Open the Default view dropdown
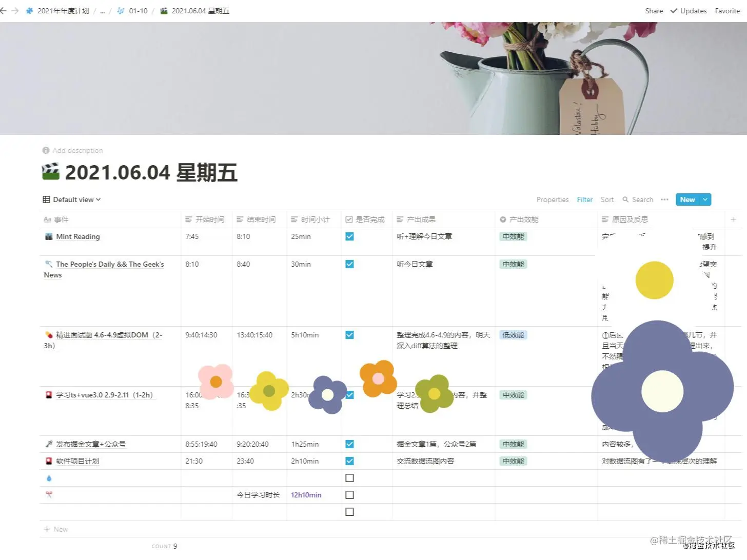 pos(72,199)
